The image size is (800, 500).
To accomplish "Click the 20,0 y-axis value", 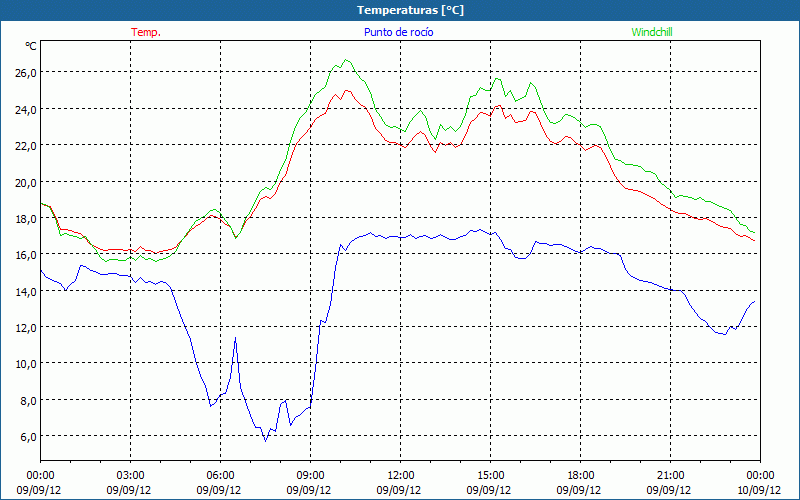I will point(26,182).
